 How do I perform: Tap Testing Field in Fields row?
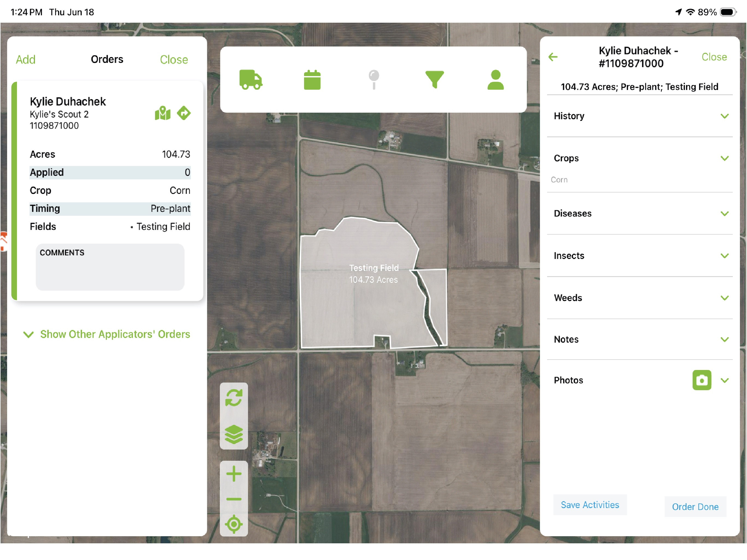click(163, 227)
